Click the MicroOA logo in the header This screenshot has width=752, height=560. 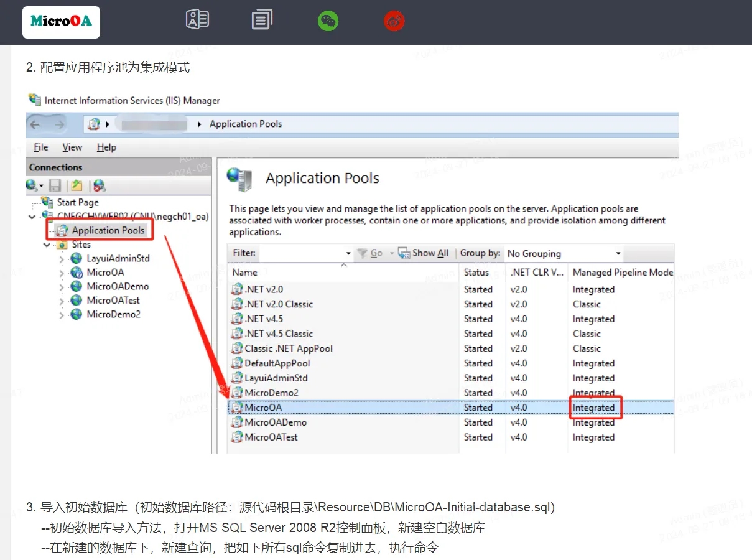61,22
